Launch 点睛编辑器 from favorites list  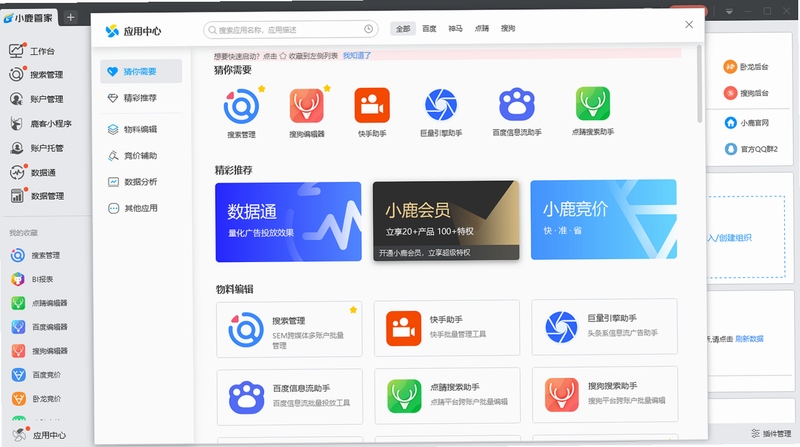point(40,303)
